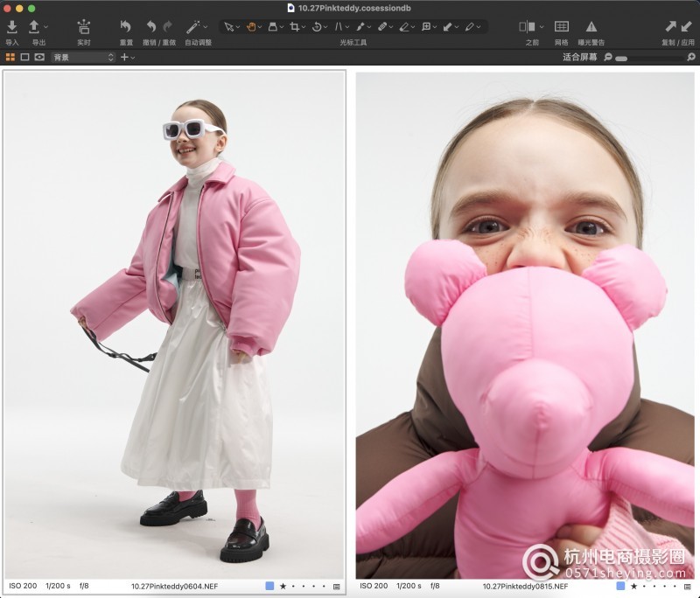This screenshot has width=700, height=598.
Task: Choose the Select pointer cursor tool
Action: [x=229, y=27]
